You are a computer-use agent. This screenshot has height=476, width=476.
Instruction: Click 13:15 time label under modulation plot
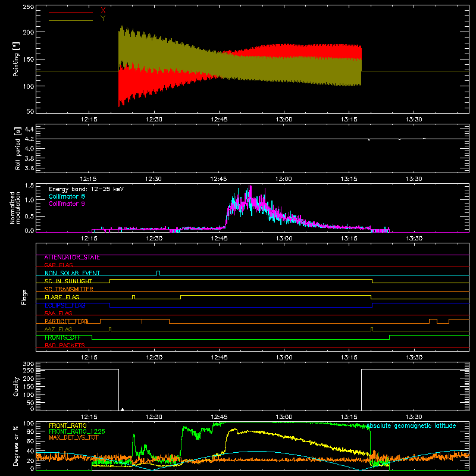(349, 239)
